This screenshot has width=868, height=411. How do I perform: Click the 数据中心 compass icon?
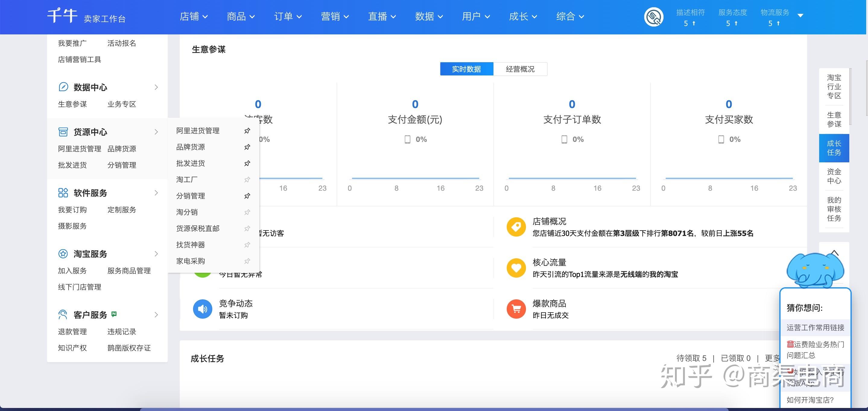(63, 87)
